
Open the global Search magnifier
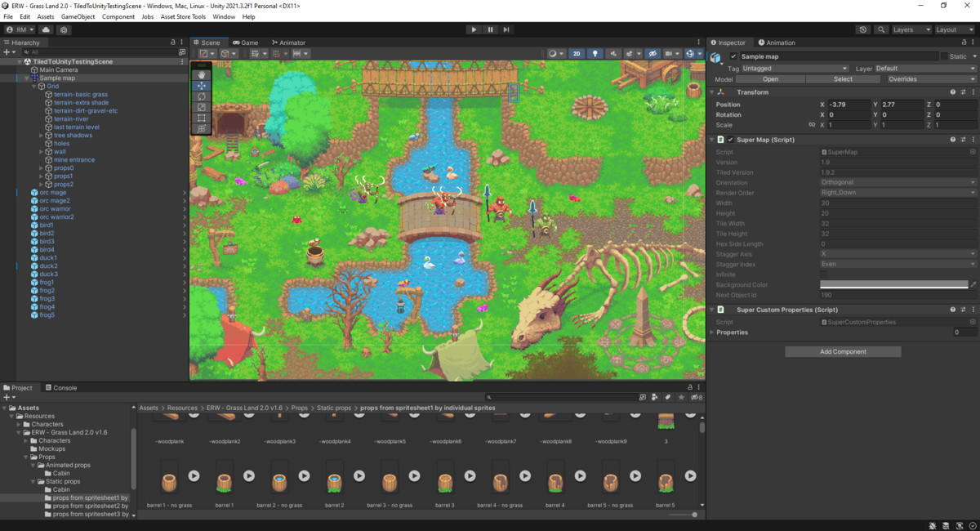click(x=881, y=29)
